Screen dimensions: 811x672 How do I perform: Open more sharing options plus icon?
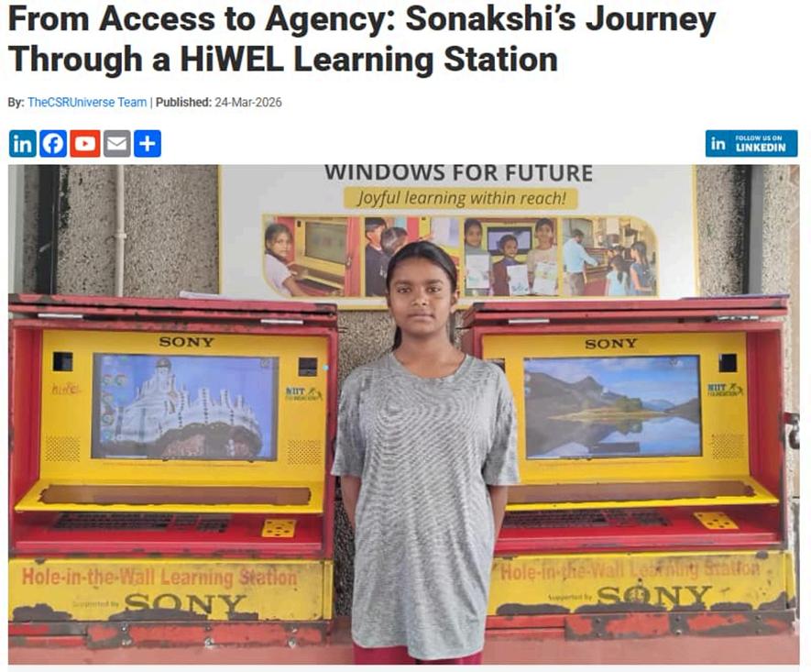[x=148, y=144]
